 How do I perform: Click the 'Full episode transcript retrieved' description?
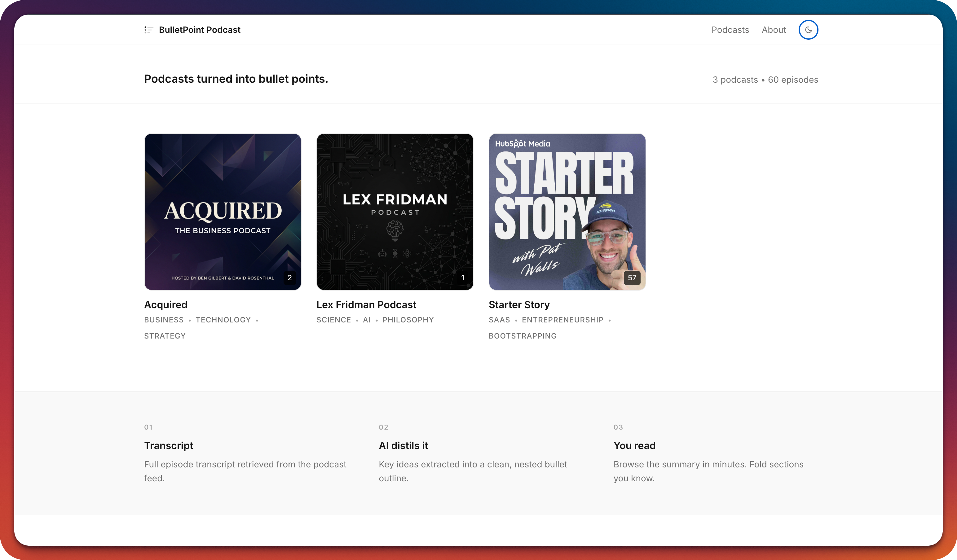pyautogui.click(x=245, y=471)
